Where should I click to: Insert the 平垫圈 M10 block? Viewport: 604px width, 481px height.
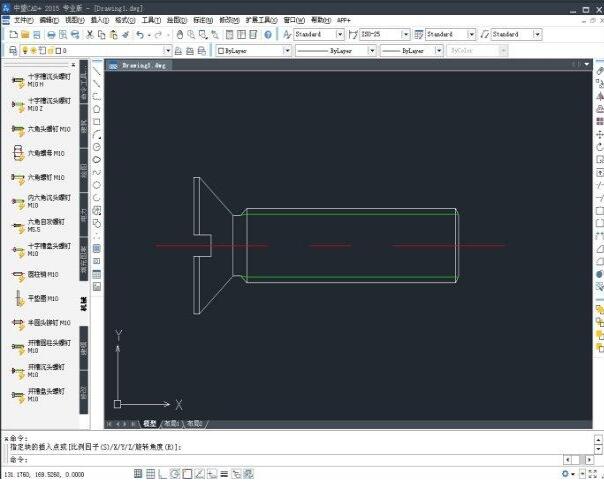(x=37, y=298)
